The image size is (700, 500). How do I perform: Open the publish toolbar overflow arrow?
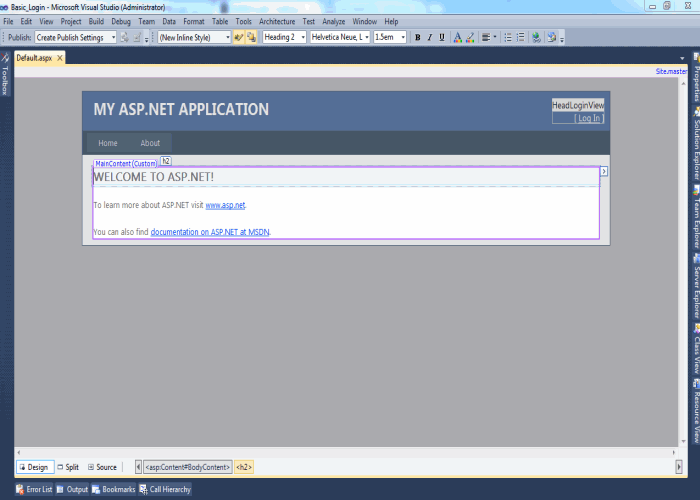[146, 39]
